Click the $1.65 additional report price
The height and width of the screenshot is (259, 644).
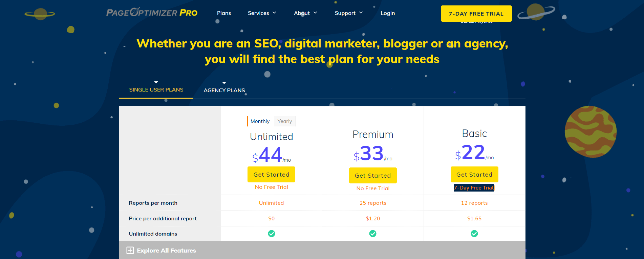(x=474, y=218)
